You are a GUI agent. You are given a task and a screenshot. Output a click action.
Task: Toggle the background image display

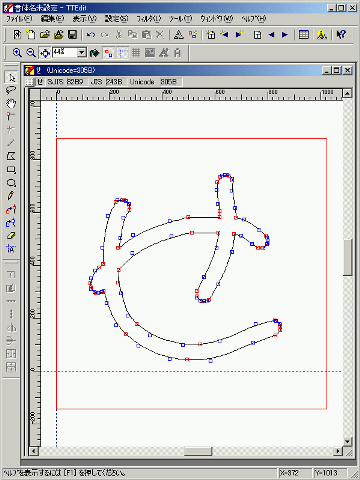tap(150, 53)
